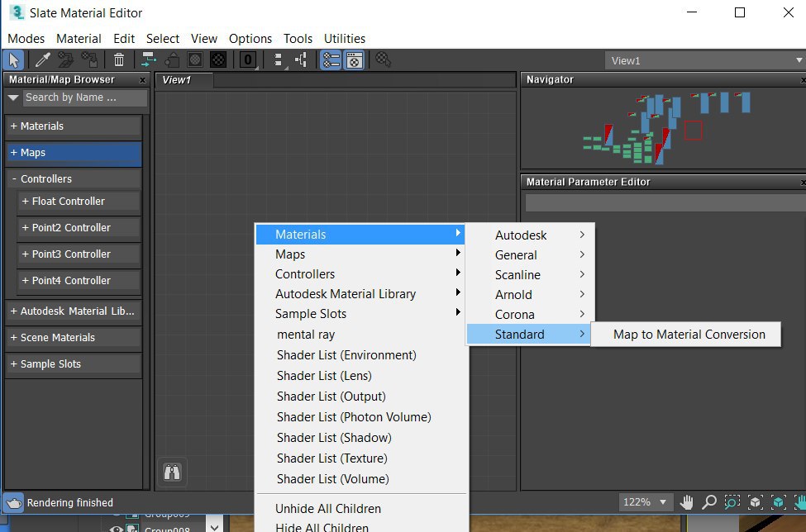806x532 pixels.
Task: Select the Zoom Region Tool icon
Action: point(732,502)
